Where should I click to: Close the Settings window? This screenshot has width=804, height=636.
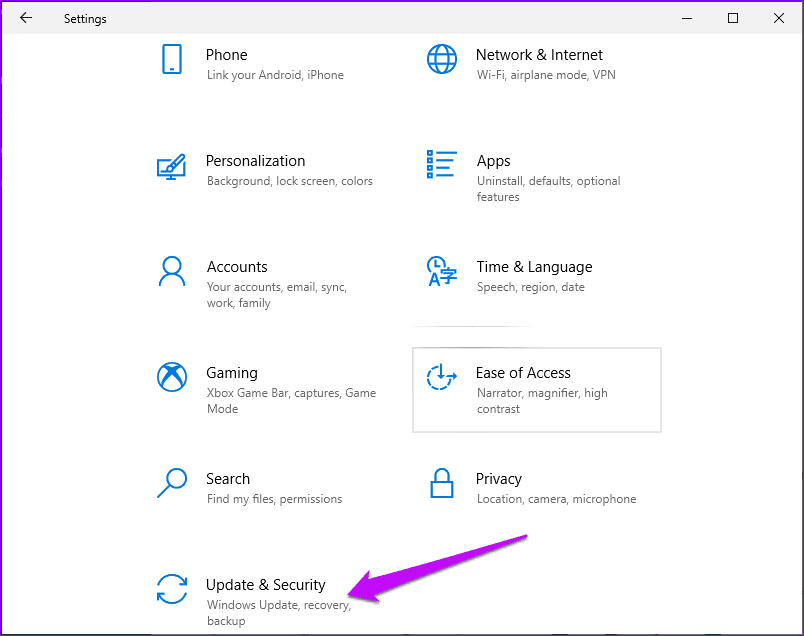[779, 18]
